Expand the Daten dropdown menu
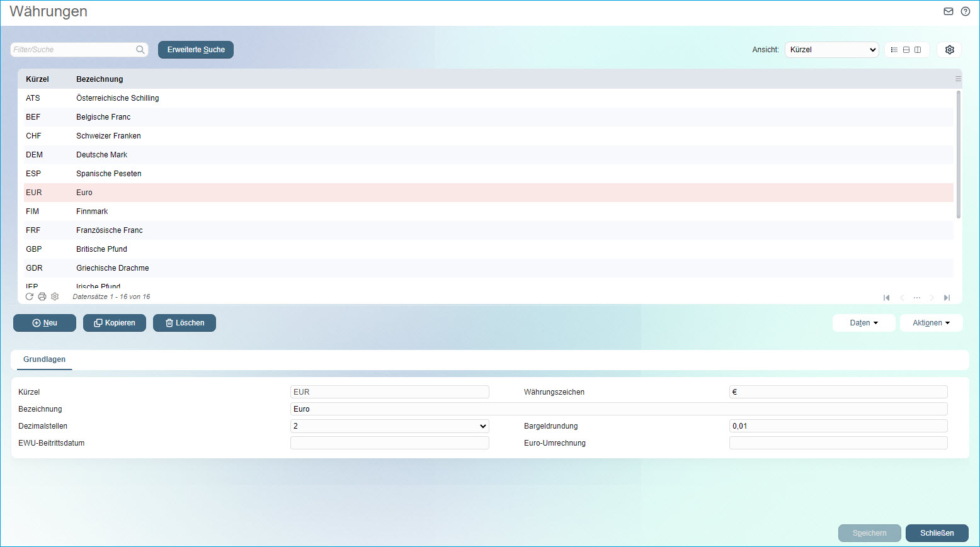This screenshot has height=547, width=980. [863, 323]
